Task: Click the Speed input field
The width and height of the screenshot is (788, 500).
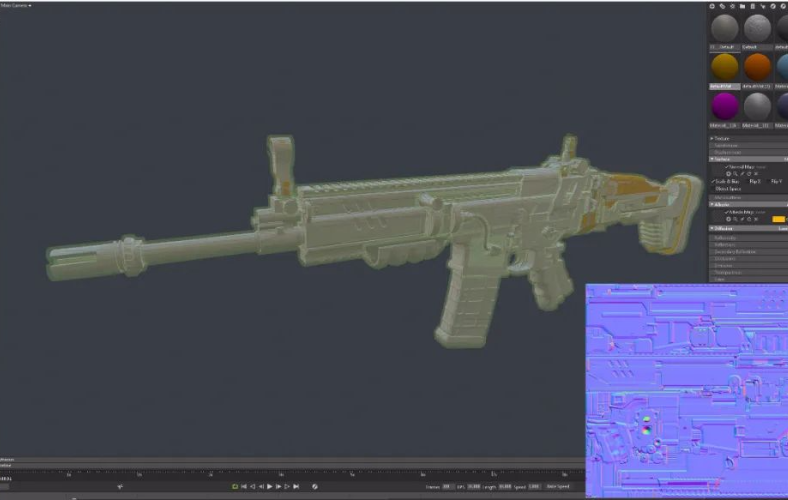Action: point(534,486)
